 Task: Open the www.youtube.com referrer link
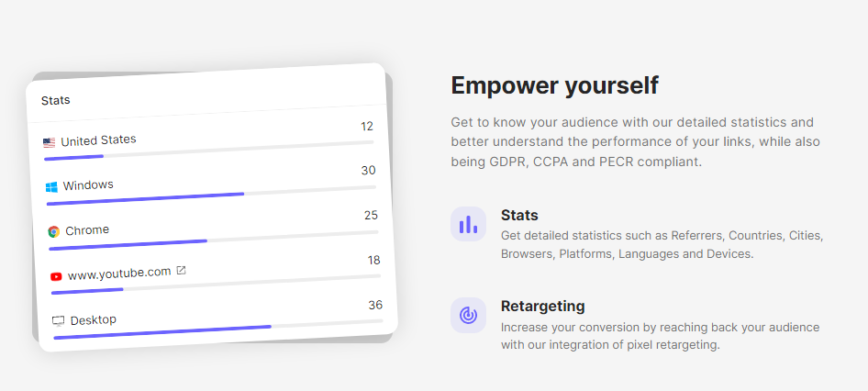tap(119, 273)
